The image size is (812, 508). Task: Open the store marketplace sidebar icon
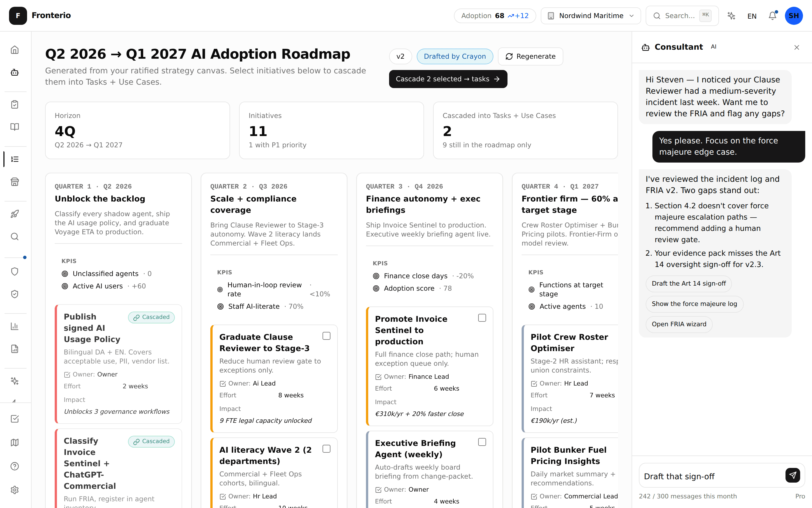(x=15, y=182)
